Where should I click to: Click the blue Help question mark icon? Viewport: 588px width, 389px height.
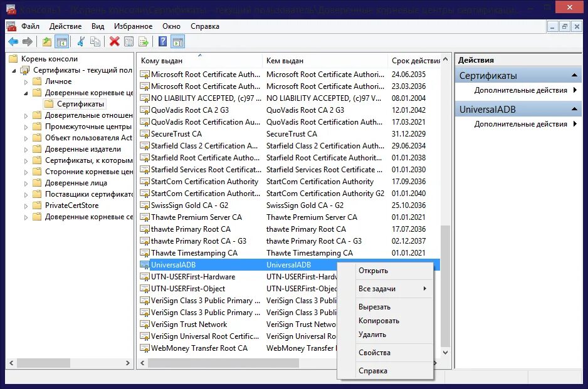pos(163,41)
